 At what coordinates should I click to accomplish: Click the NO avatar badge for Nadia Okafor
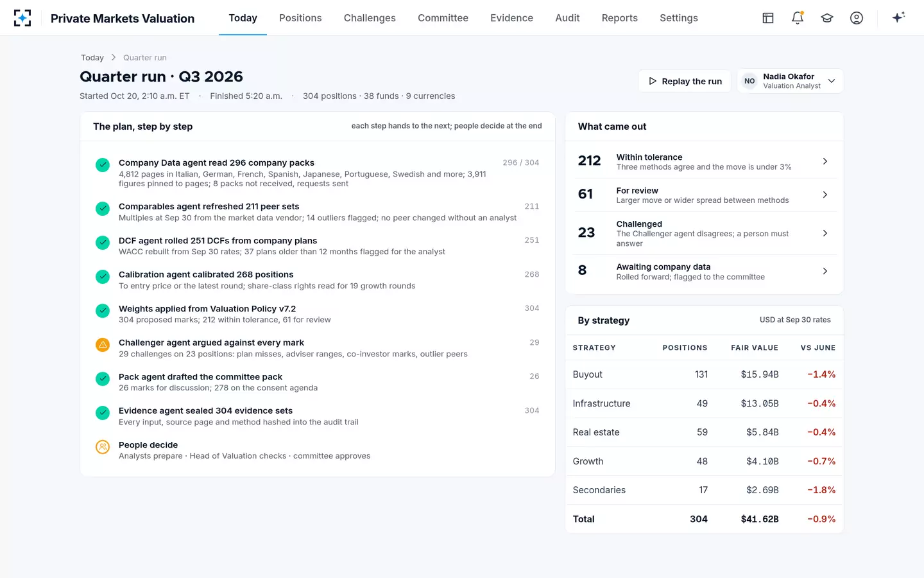tap(749, 81)
